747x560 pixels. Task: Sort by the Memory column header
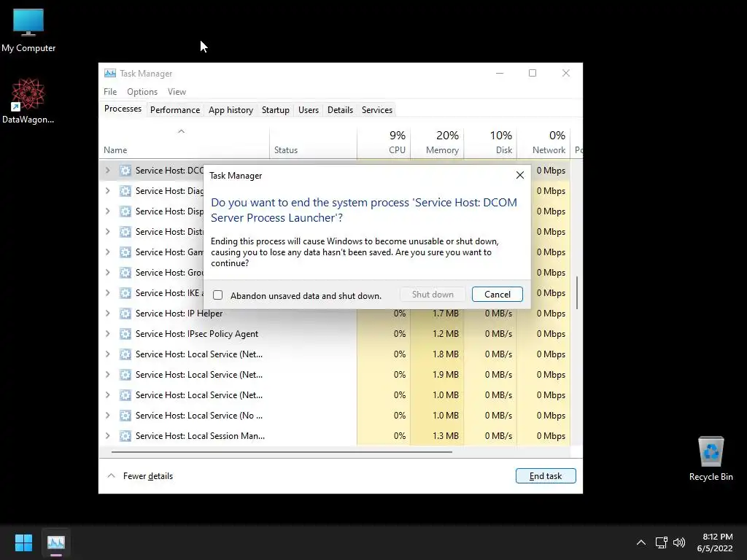(437, 142)
